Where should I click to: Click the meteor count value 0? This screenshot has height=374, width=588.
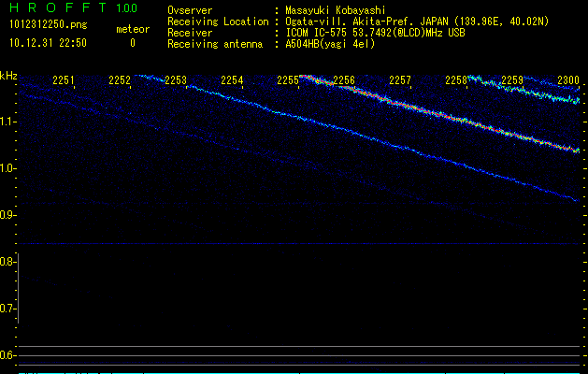coord(133,43)
